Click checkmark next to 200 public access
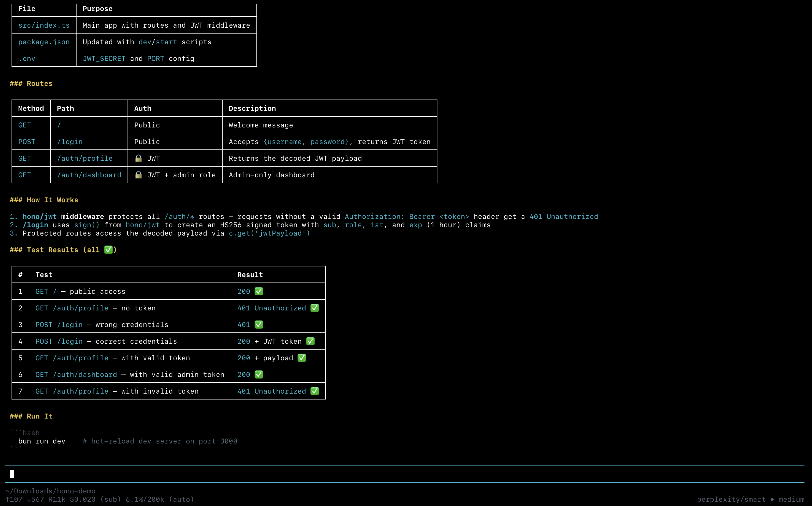 [259, 291]
